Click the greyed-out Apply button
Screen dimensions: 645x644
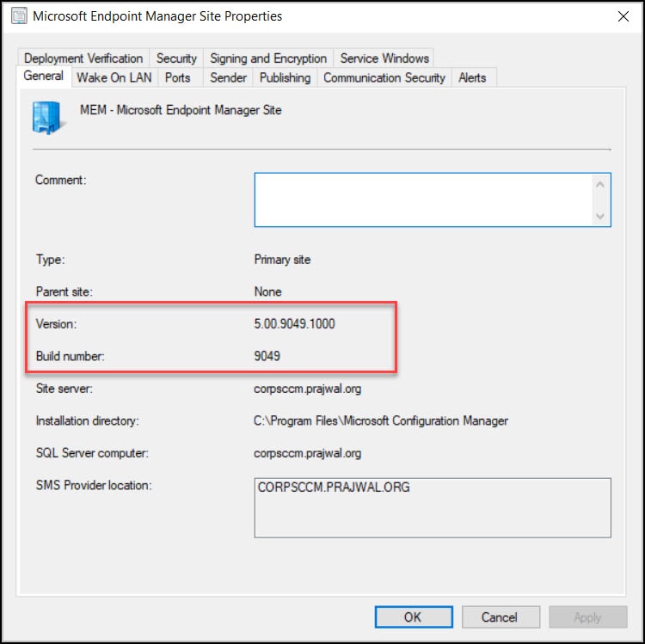(x=588, y=616)
